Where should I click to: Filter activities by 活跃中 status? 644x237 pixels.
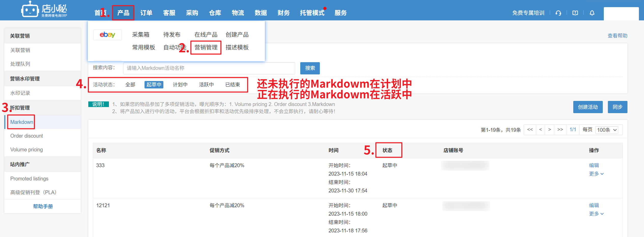coord(206,85)
